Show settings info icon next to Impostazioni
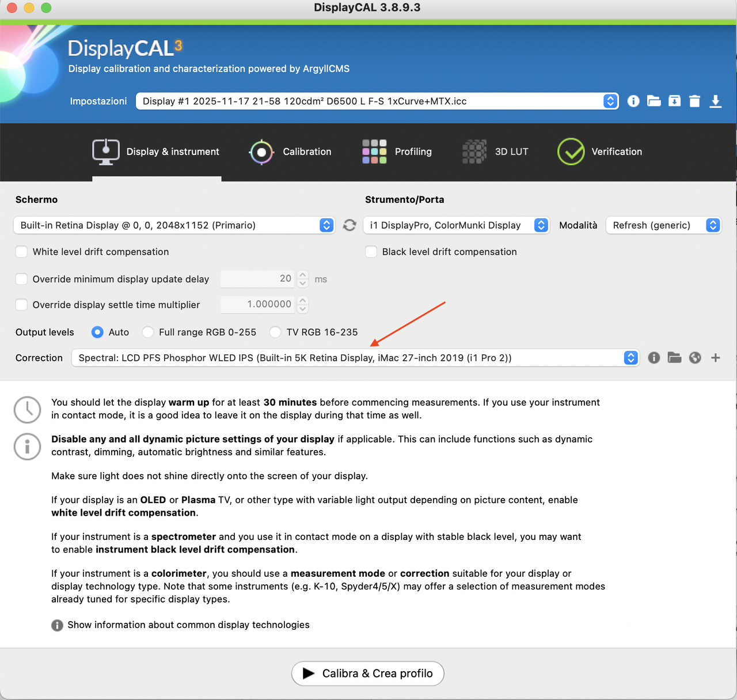Screen dimensions: 737x700 (x=633, y=101)
